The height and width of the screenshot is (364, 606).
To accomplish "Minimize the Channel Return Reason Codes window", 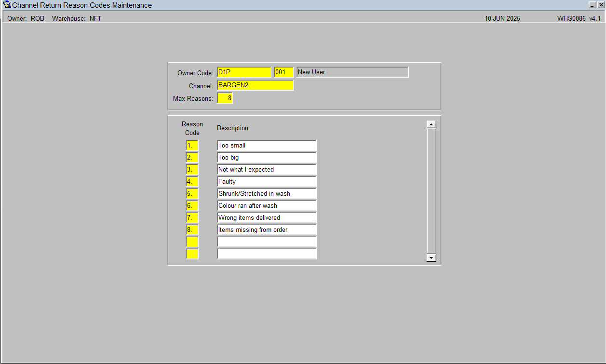I will pyautogui.click(x=593, y=4).
